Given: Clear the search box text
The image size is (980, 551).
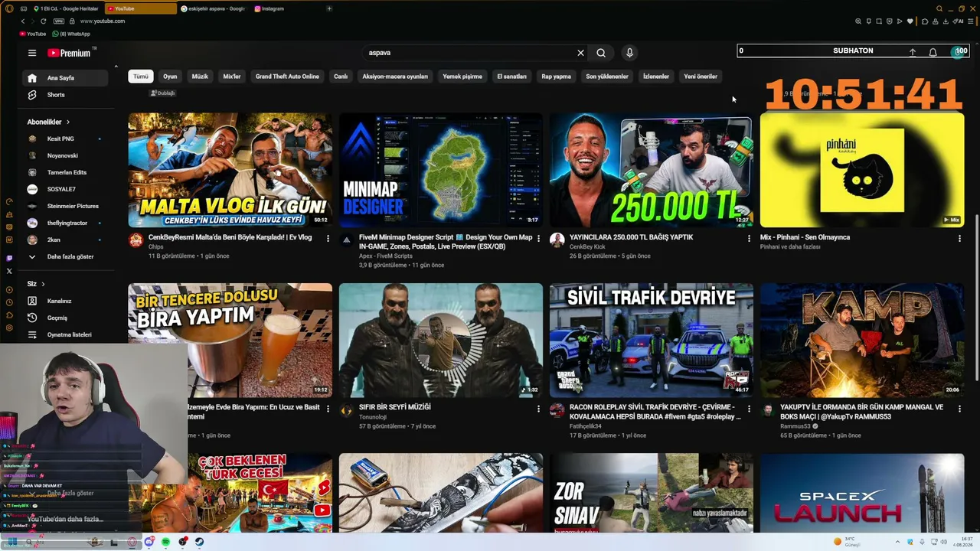Looking at the screenshot, I should 580,53.
